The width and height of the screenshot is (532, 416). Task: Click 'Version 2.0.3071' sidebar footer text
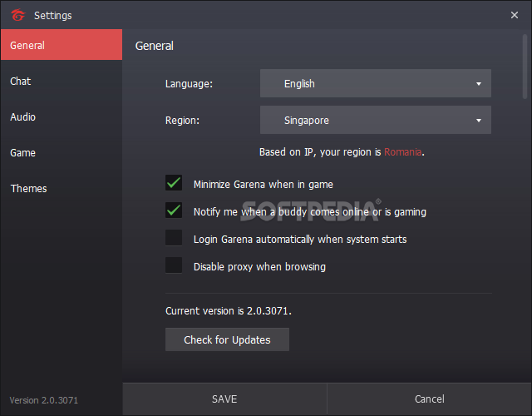(44, 400)
